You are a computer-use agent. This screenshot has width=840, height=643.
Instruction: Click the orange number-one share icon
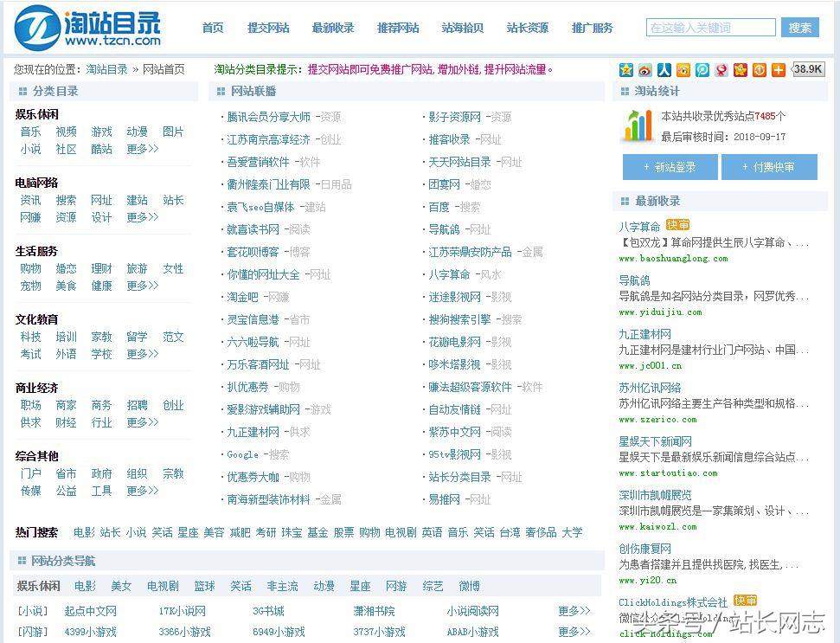759,69
